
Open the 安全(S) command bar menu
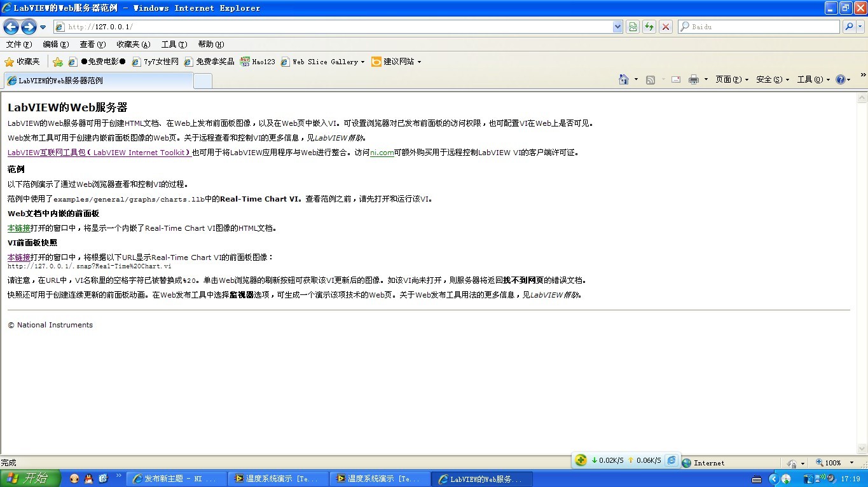pyautogui.click(x=773, y=79)
